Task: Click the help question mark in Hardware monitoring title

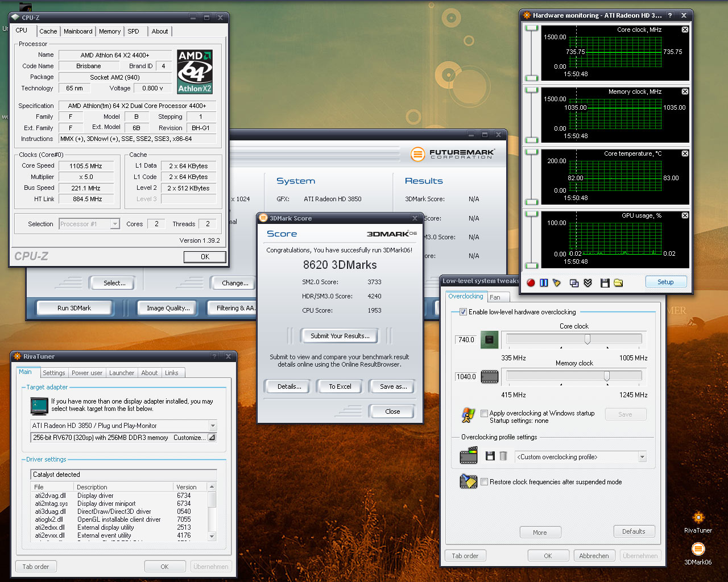Action: pos(669,15)
